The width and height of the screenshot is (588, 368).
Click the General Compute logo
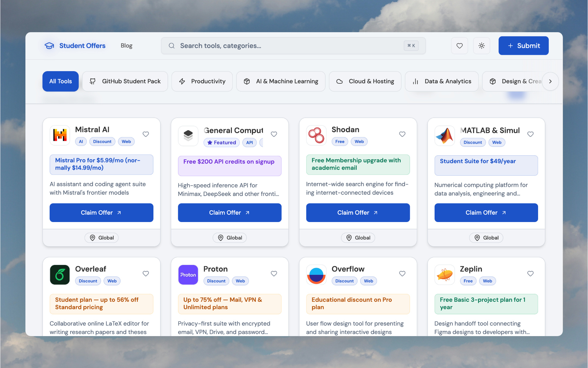pos(188,135)
